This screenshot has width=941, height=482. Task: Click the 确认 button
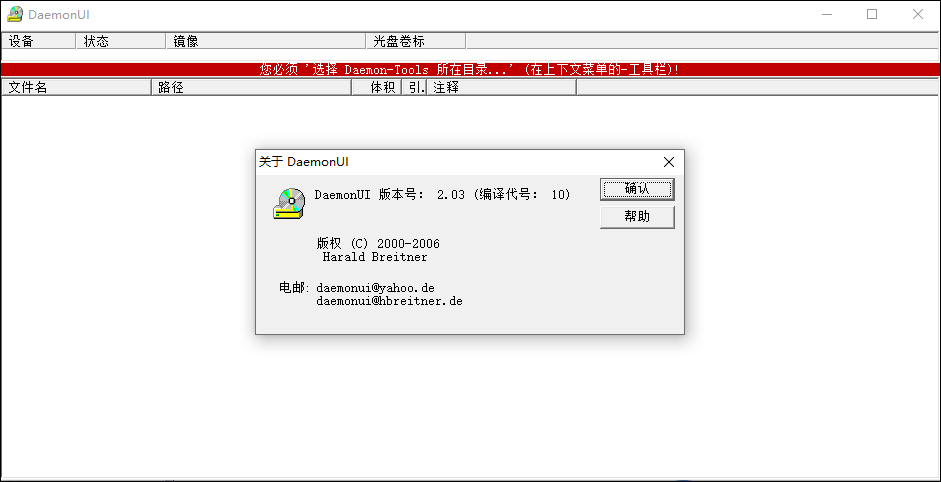[637, 189]
